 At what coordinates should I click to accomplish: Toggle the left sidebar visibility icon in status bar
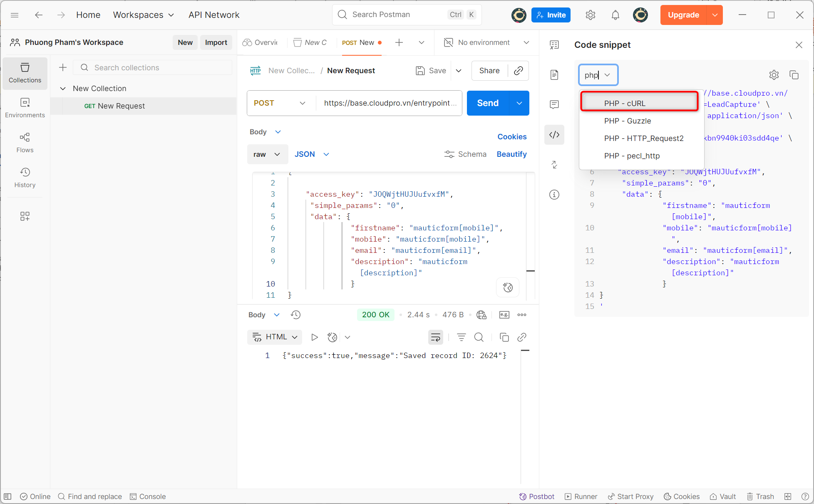click(7, 497)
